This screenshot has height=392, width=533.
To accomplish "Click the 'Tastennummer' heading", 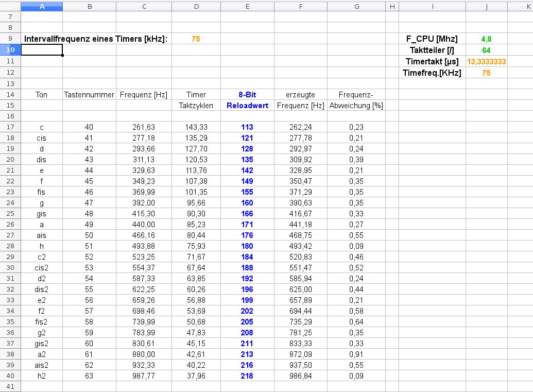I will (89, 94).
